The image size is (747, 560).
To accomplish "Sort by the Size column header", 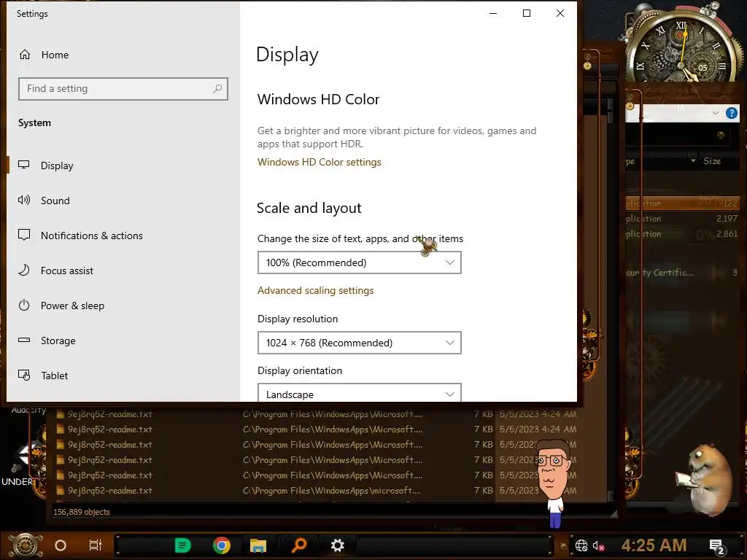I will pos(712,161).
